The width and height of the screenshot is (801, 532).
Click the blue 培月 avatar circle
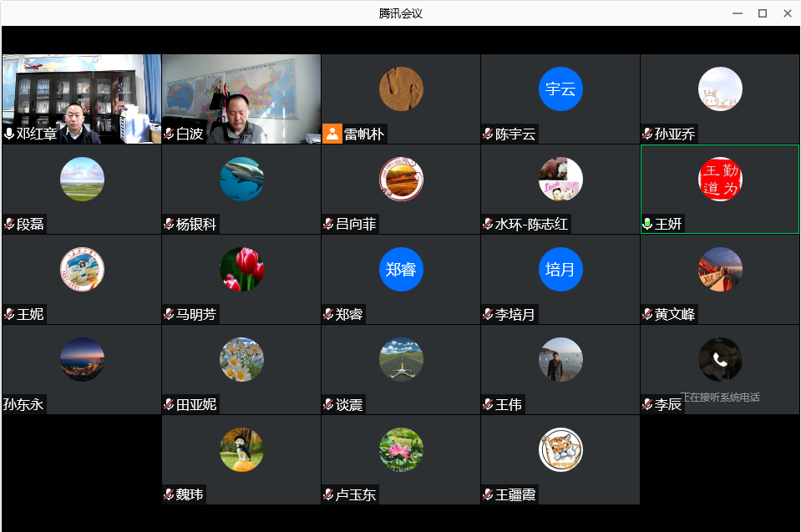pos(560,270)
